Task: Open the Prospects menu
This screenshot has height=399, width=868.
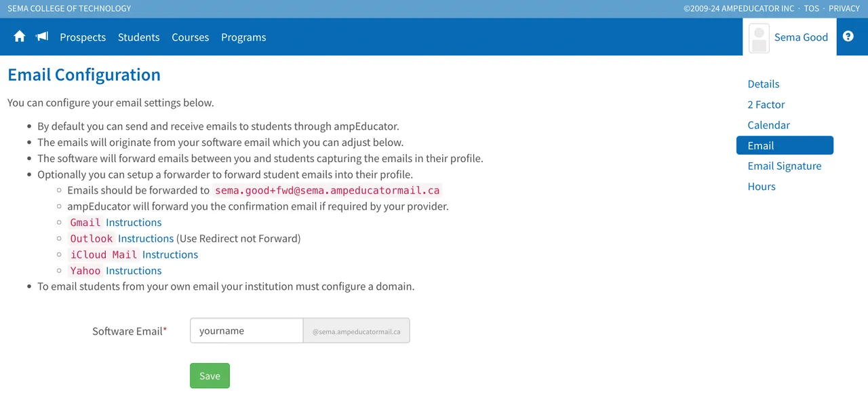Action: pyautogui.click(x=82, y=37)
